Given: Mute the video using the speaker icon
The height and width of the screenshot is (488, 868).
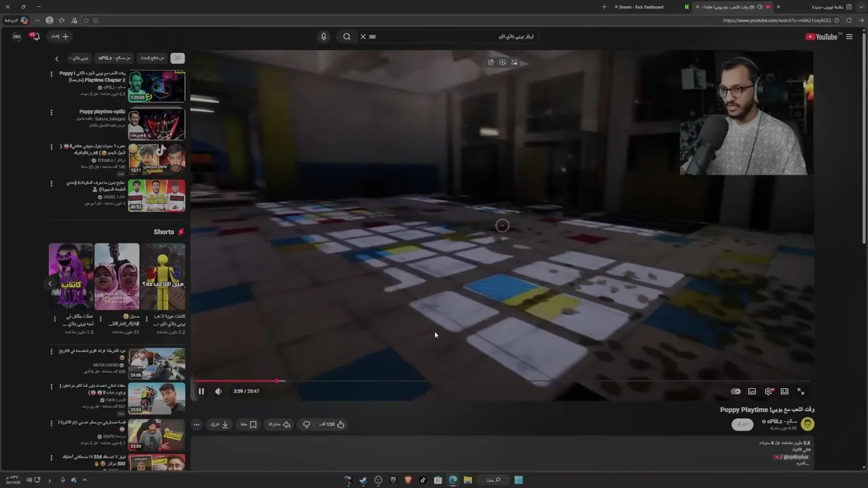Looking at the screenshot, I should (218, 391).
